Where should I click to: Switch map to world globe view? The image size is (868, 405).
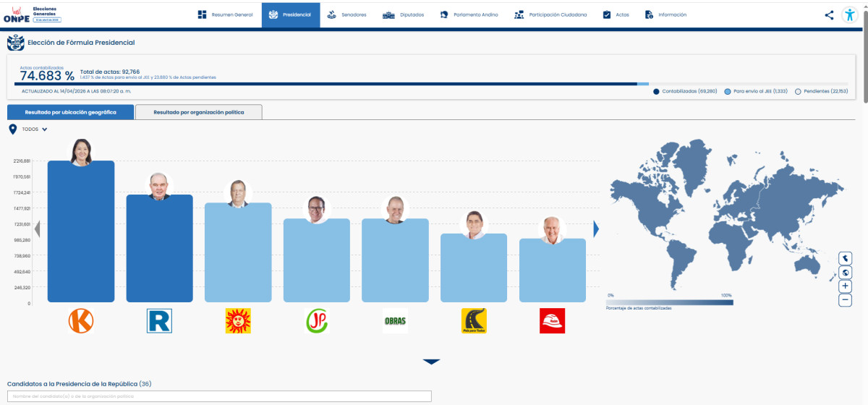click(845, 273)
